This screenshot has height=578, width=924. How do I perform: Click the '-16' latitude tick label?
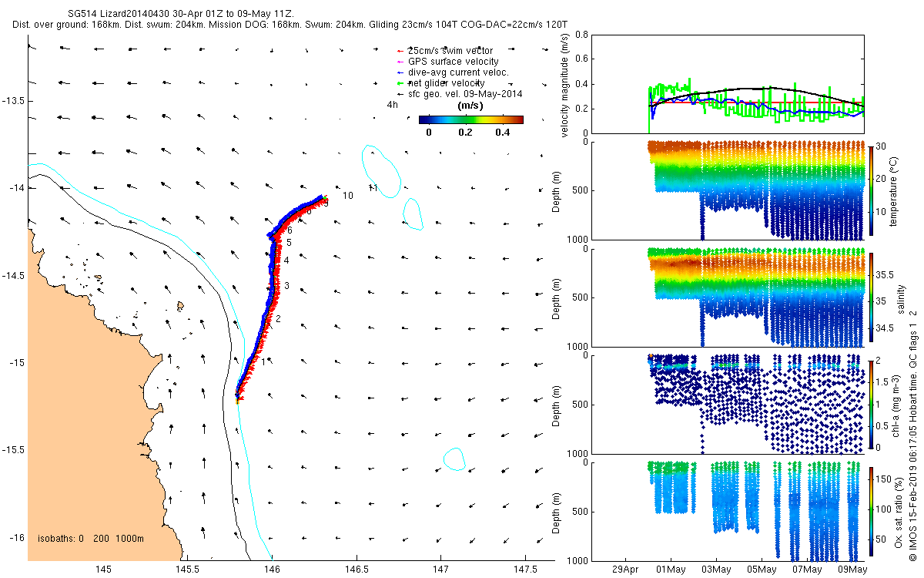click(x=15, y=537)
